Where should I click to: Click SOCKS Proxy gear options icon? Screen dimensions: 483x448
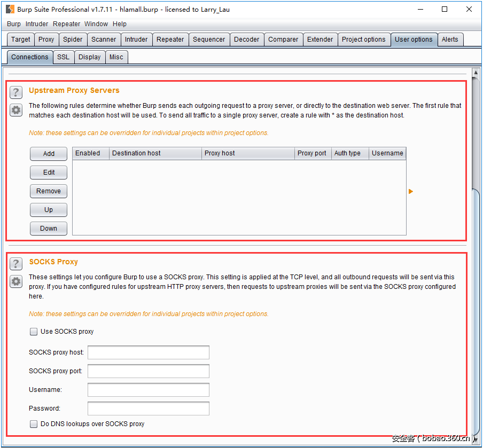pos(16,281)
